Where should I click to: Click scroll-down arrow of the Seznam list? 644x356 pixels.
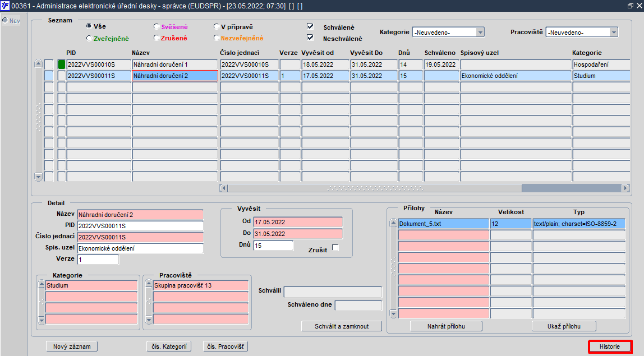point(39,177)
